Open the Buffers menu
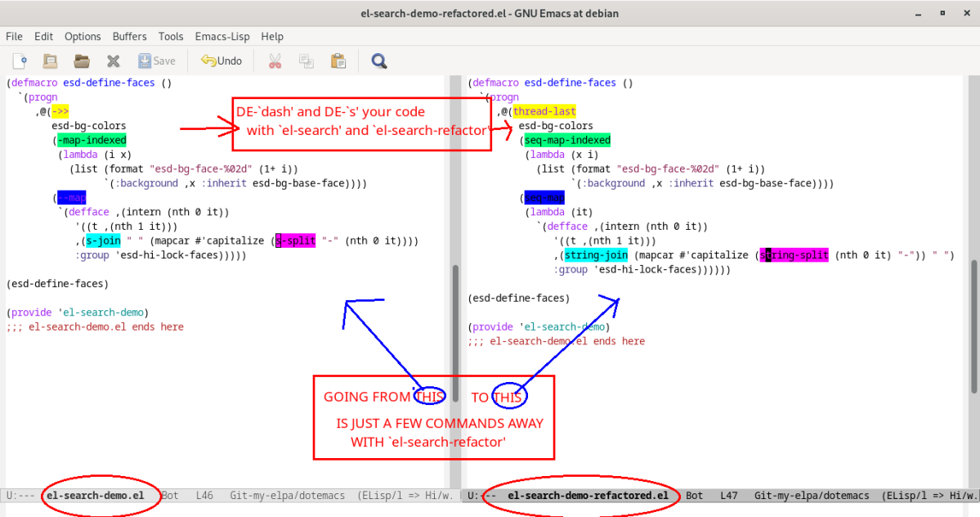The width and height of the screenshot is (980, 517). click(129, 36)
